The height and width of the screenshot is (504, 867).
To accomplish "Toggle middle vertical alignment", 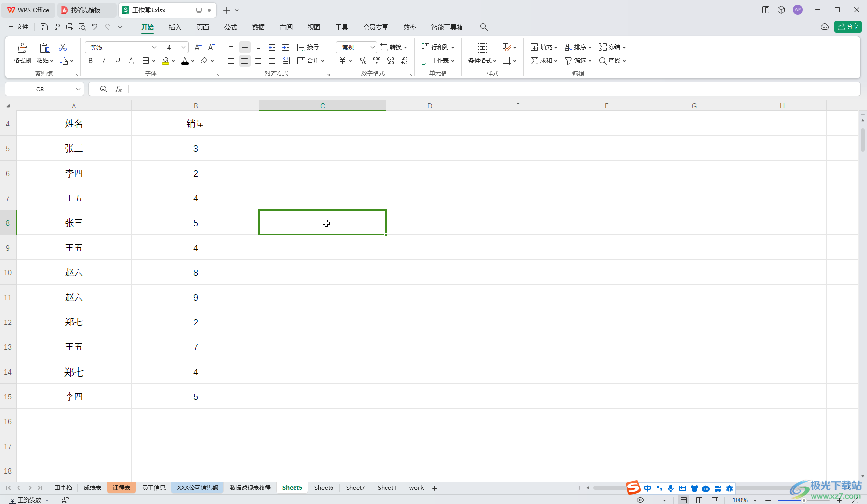I will click(x=245, y=47).
